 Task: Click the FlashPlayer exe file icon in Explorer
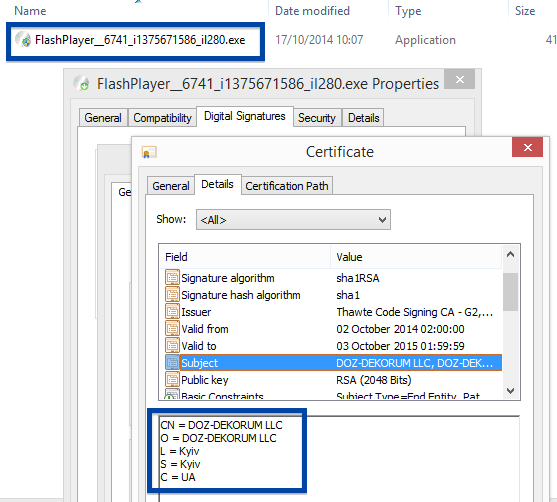[x=23, y=39]
